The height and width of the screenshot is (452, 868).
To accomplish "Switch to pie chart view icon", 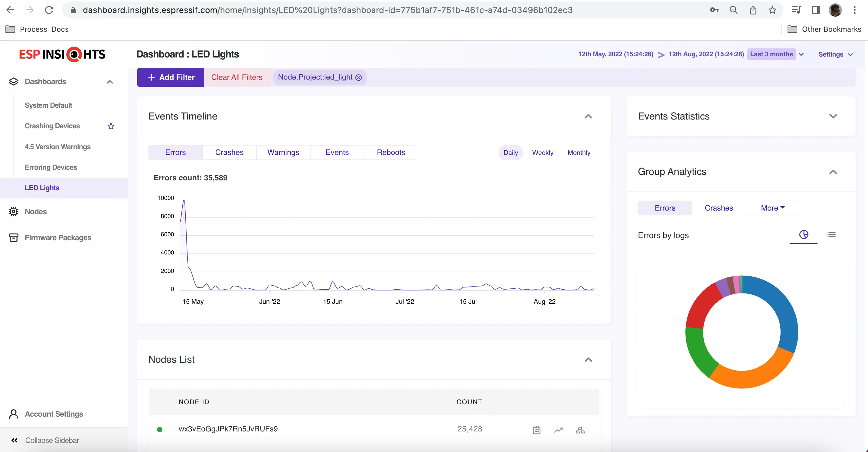I will tap(804, 234).
